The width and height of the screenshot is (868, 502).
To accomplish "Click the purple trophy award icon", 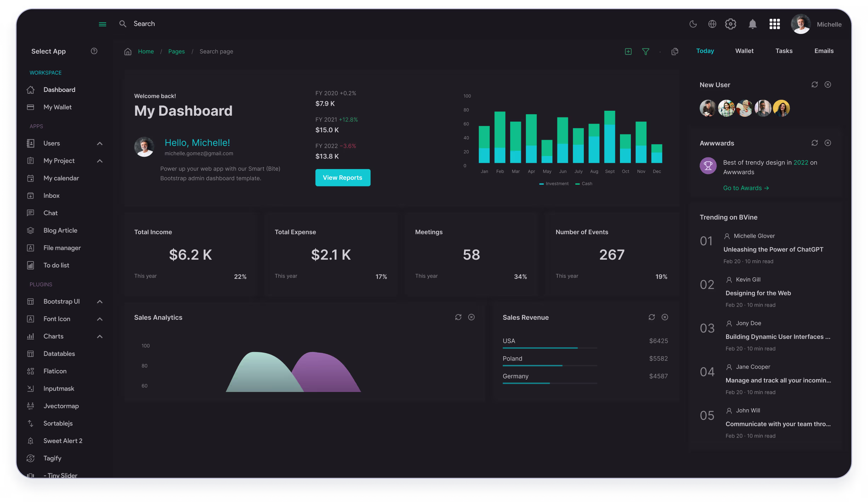I will (708, 166).
